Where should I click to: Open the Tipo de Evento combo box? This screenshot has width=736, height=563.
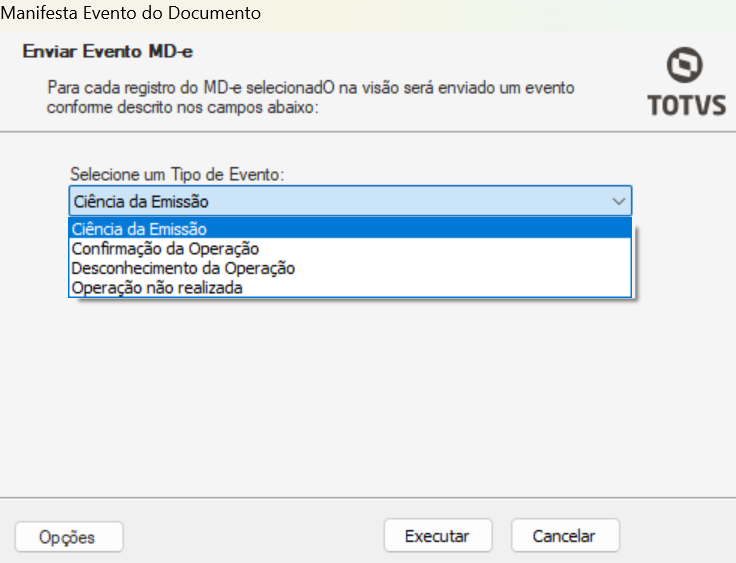point(350,201)
